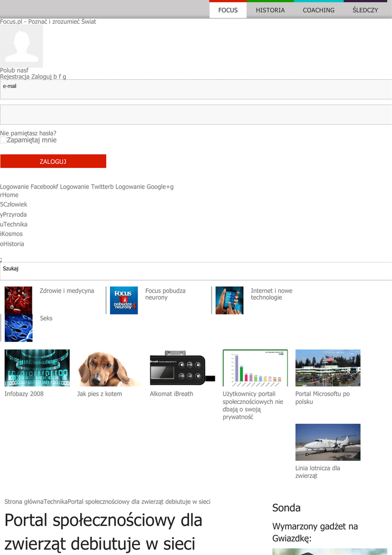Image resolution: width=392 pixels, height=555 pixels.
Task: Open the ŚLEDCZY tab
Action: tap(365, 10)
